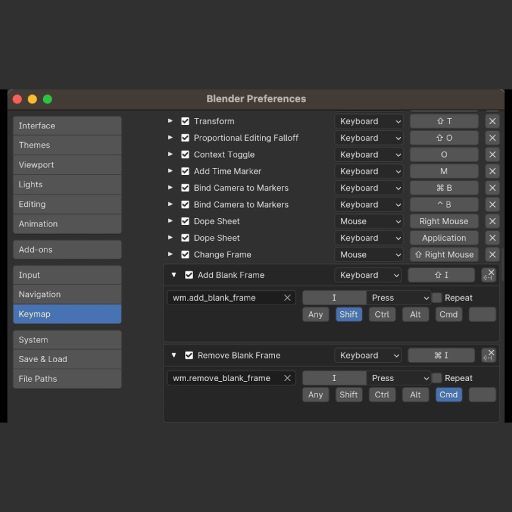Clear the wm.remove_blank_frame operator field

pos(287,378)
